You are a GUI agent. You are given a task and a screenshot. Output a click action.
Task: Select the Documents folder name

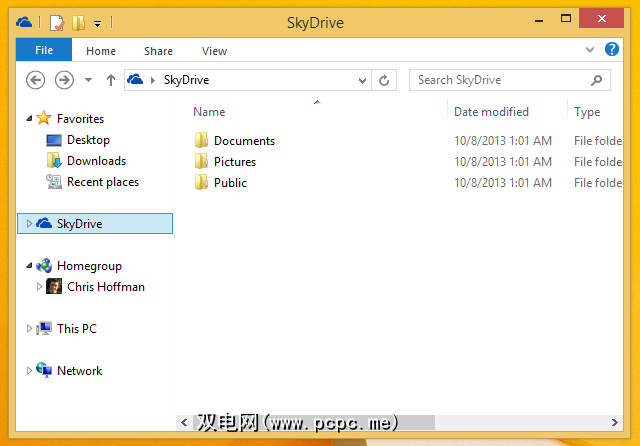click(x=244, y=141)
